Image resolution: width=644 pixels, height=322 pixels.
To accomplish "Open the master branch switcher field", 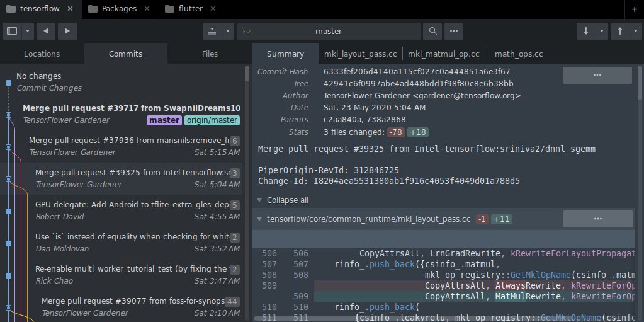I will (x=329, y=32).
